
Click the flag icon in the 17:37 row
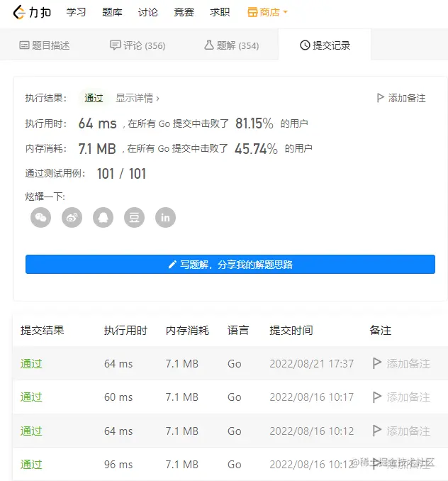click(x=376, y=363)
